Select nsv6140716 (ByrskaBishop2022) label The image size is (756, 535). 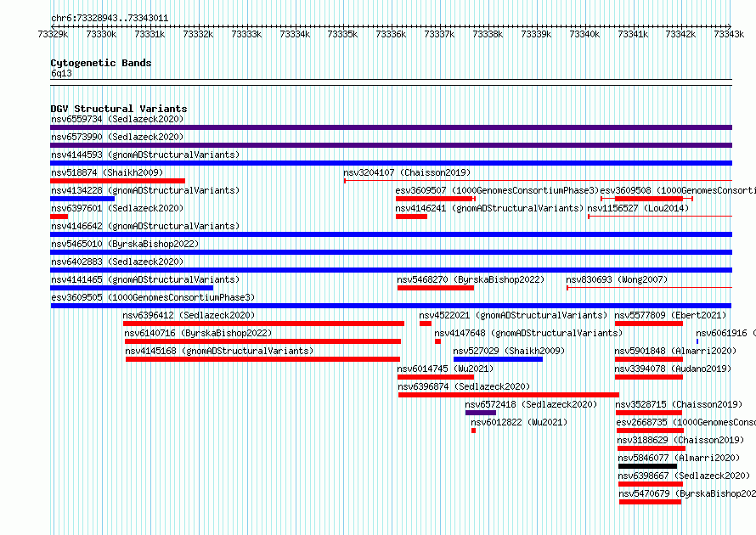point(198,333)
